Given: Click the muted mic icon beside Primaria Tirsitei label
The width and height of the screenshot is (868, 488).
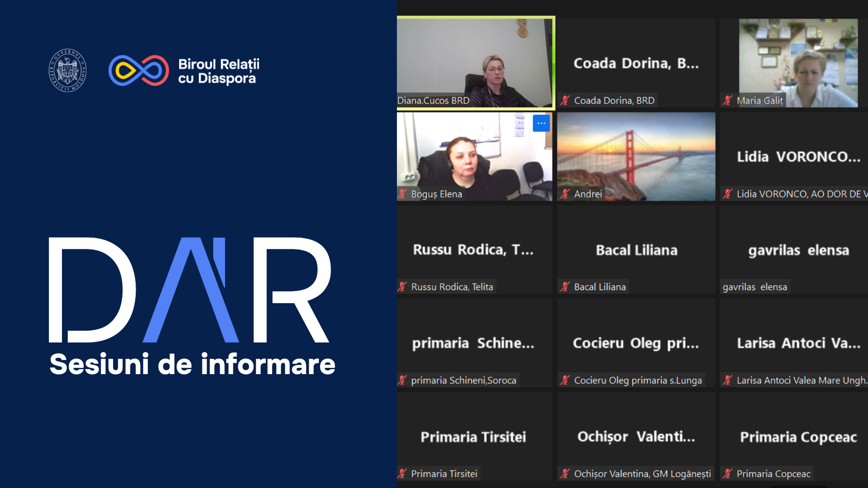Looking at the screenshot, I should pyautogui.click(x=402, y=474).
